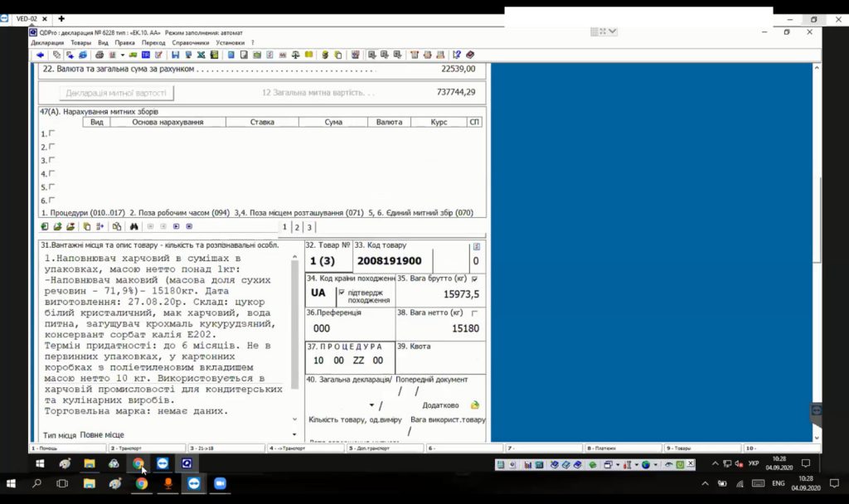Open the Тип місця Повне місце dropdown

tap(294, 434)
